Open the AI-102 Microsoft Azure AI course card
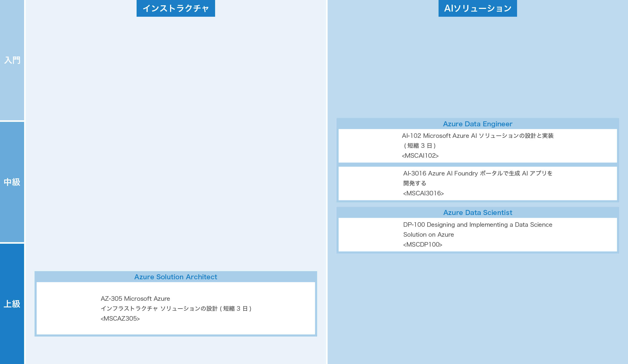Viewport: 628px width, 364px height. point(478,146)
